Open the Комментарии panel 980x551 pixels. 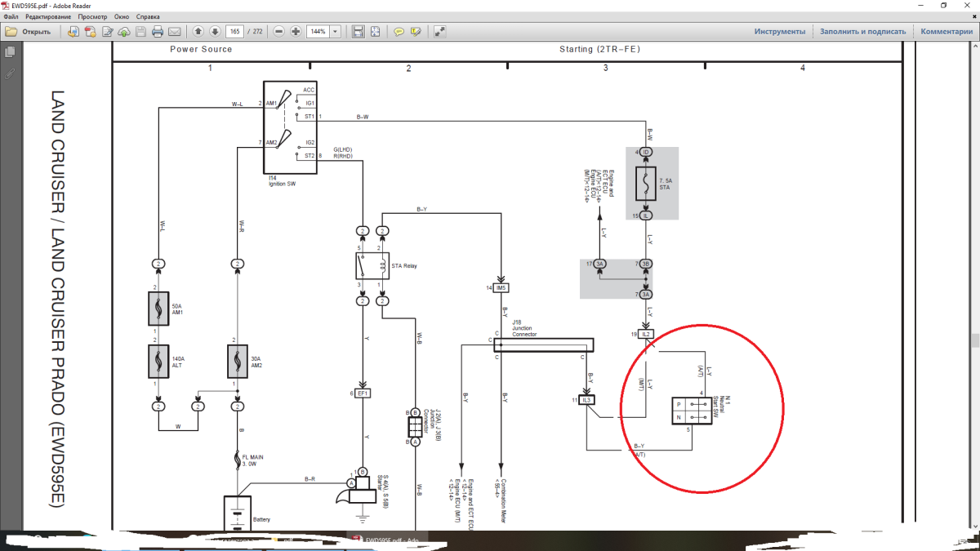947,31
